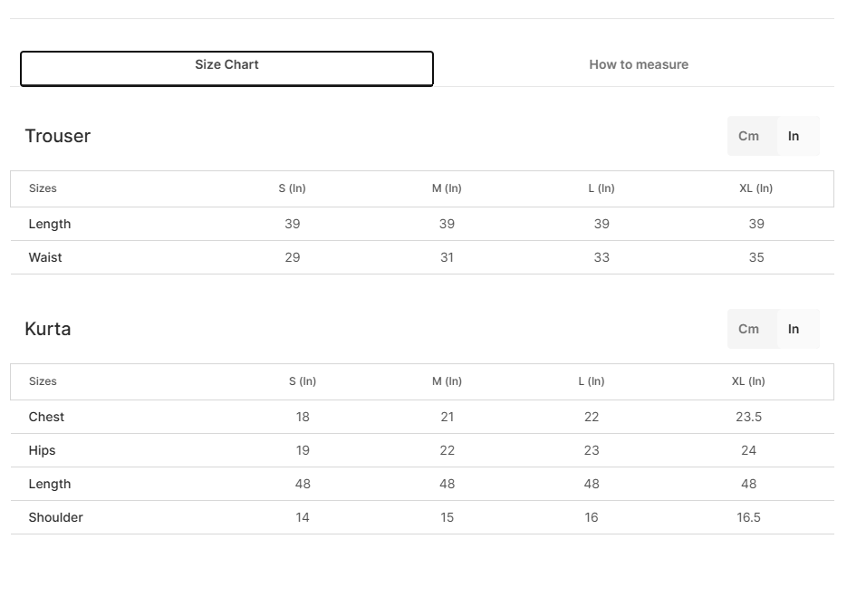Switch Kurta measurements to Cm
This screenshot has width=847, height=616.
click(748, 329)
